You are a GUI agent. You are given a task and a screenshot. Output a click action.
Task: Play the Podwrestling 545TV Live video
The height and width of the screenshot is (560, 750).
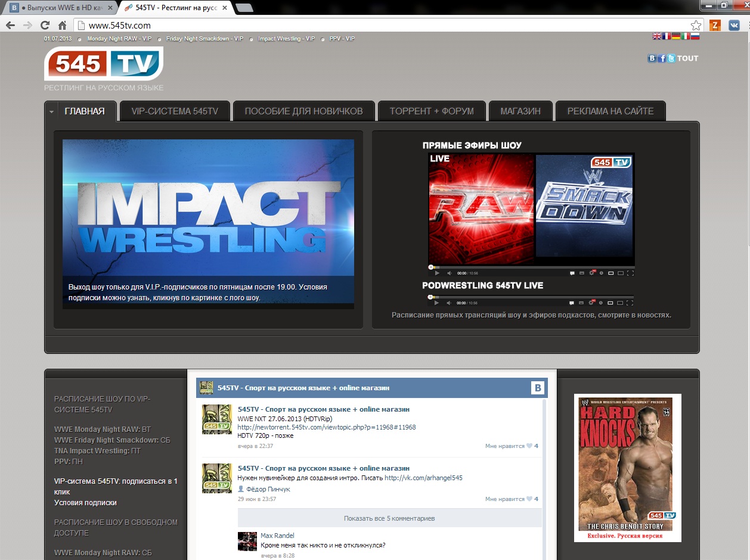coord(436,303)
